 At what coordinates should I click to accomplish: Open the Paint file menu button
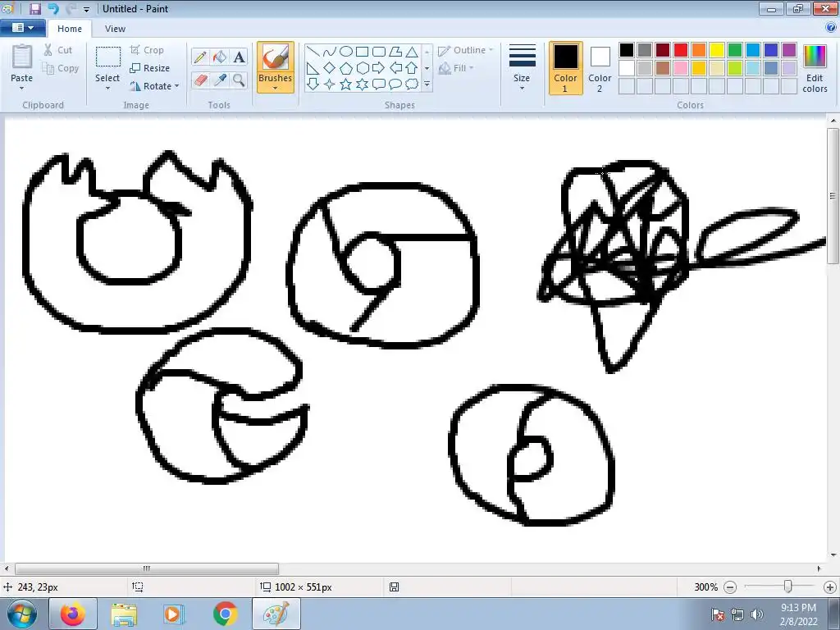tap(22, 28)
